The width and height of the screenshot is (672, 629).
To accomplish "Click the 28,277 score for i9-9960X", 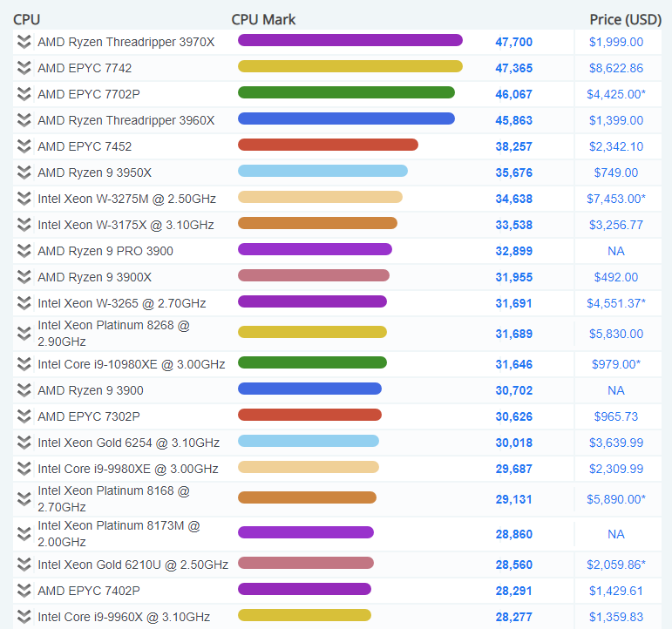I will (x=514, y=617).
